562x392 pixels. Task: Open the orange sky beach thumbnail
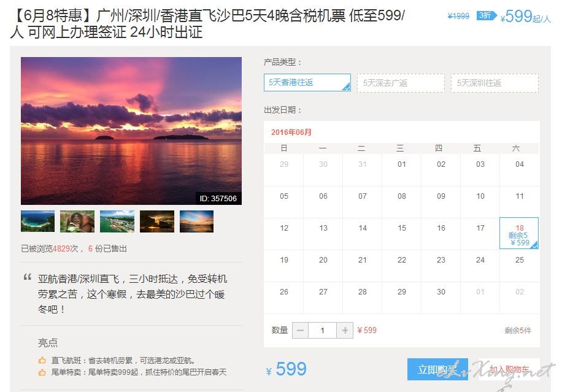[196, 221]
